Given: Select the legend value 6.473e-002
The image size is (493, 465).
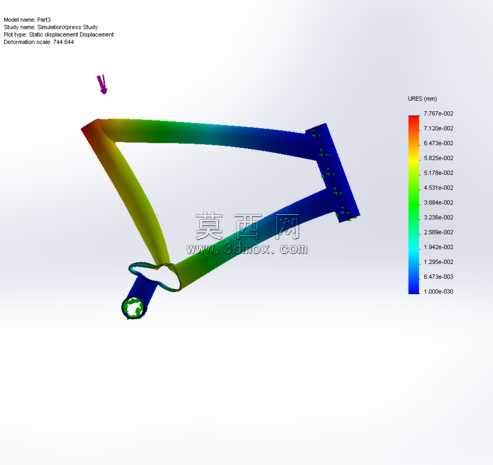Looking at the screenshot, I should click(x=438, y=143).
